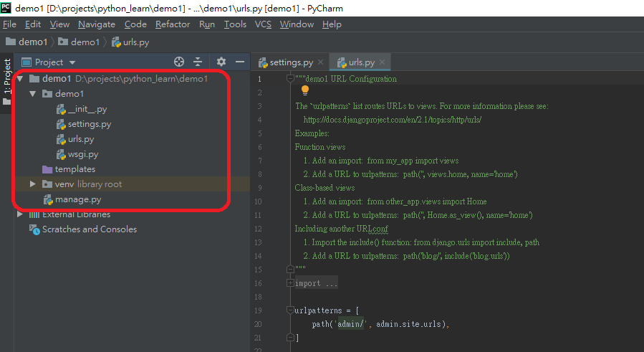Select the templates folder name
The width and height of the screenshot is (644, 352).
(x=75, y=169)
